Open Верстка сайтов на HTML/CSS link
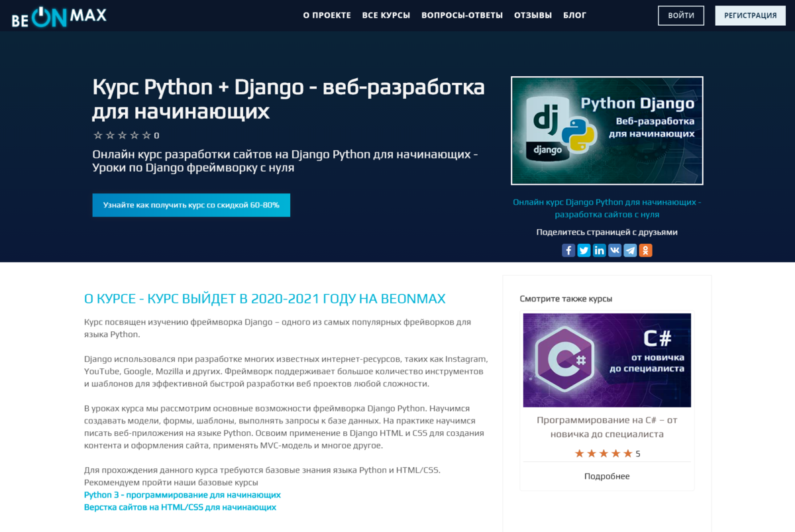The height and width of the screenshot is (532, 795). click(x=180, y=507)
